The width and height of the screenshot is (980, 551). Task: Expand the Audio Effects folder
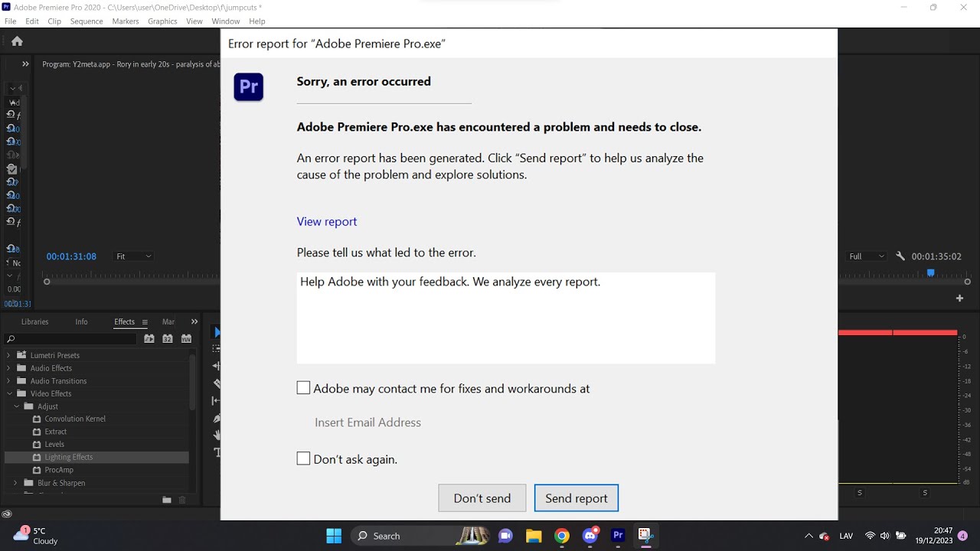tap(8, 368)
